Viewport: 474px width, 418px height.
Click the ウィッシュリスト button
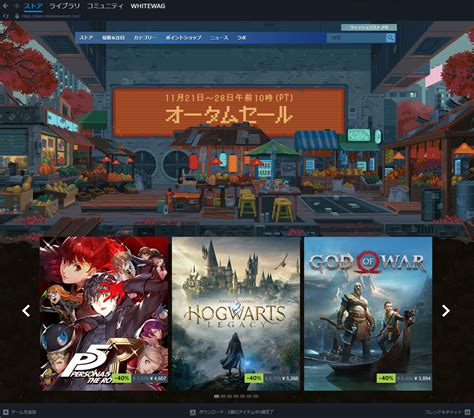point(369,27)
